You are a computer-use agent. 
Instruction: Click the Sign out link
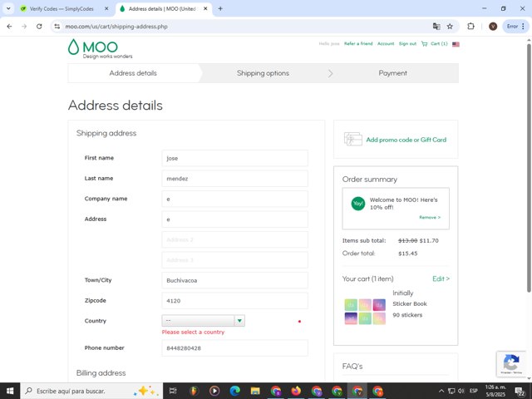(407, 43)
